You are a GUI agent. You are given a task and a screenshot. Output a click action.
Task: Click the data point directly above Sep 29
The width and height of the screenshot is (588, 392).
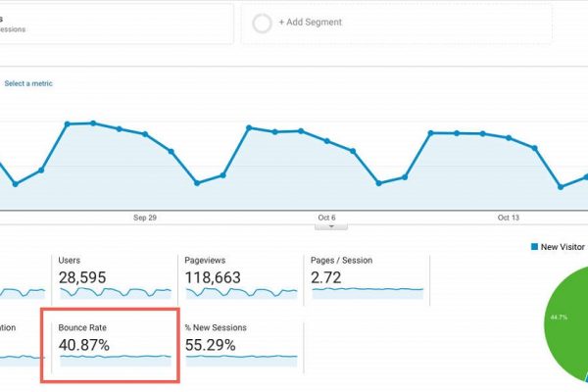[145, 134]
